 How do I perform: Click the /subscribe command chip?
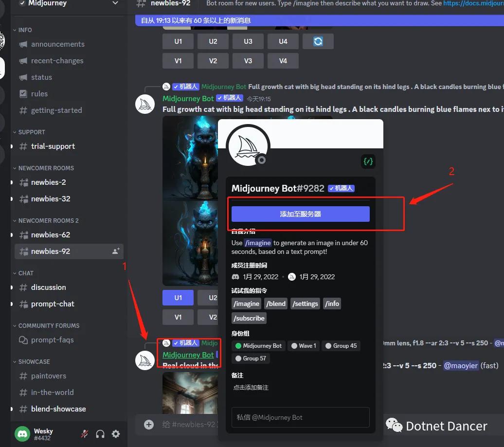click(x=249, y=318)
